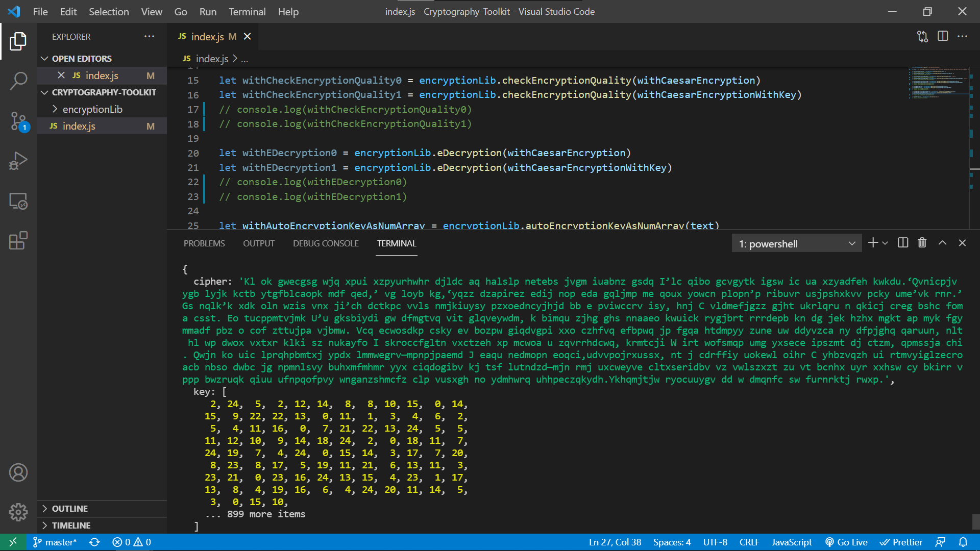
Task: Split the terminal pane
Action: point(902,243)
